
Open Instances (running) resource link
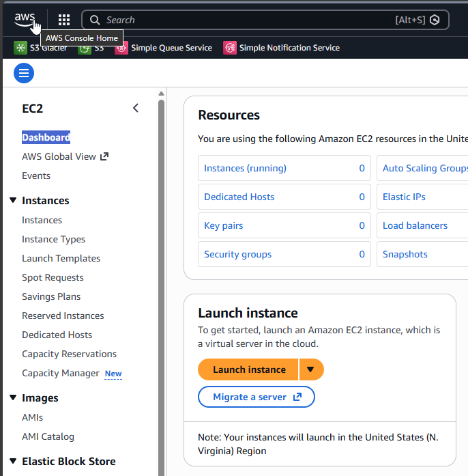(x=245, y=168)
